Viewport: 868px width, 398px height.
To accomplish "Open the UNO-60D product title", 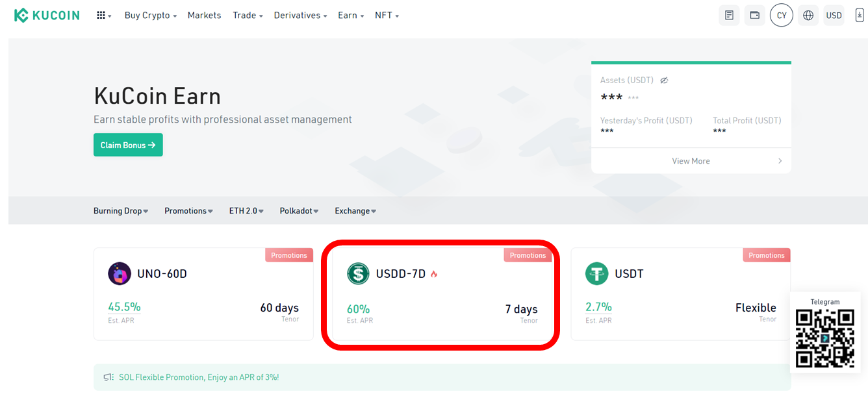I will tap(162, 274).
